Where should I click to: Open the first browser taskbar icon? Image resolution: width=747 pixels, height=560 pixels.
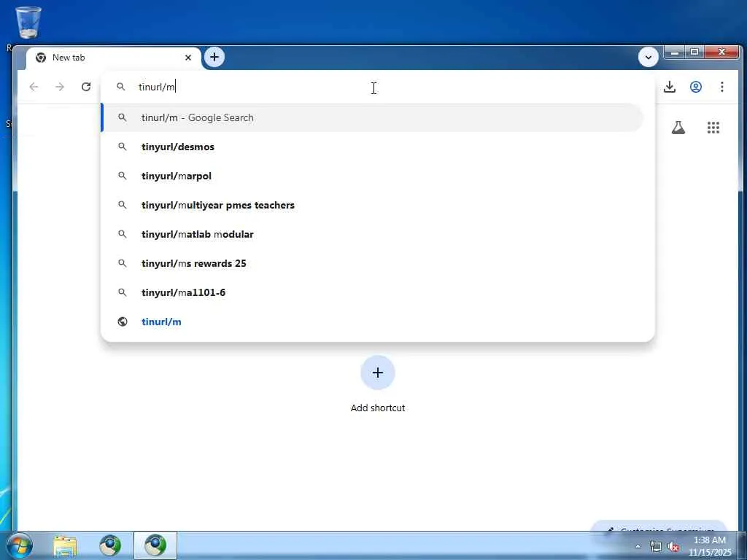(x=110, y=545)
